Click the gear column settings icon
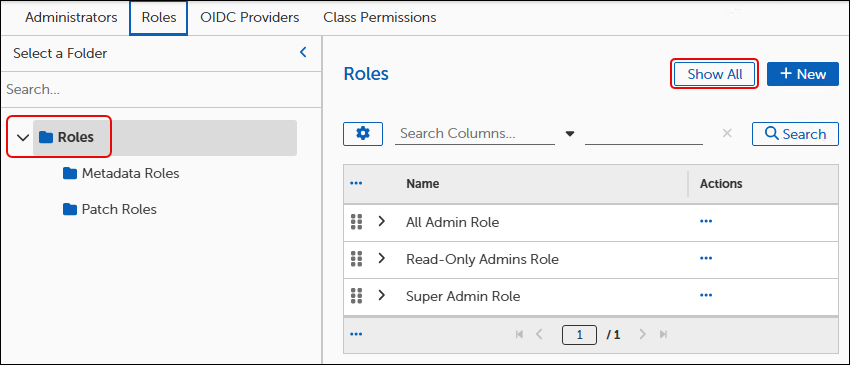850x365 pixels. (363, 133)
